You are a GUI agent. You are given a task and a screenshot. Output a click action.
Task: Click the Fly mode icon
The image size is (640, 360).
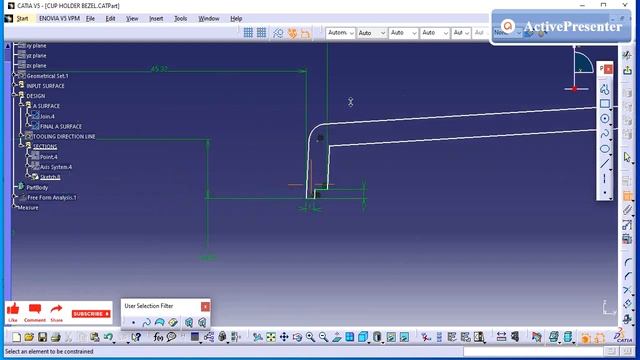(258, 337)
